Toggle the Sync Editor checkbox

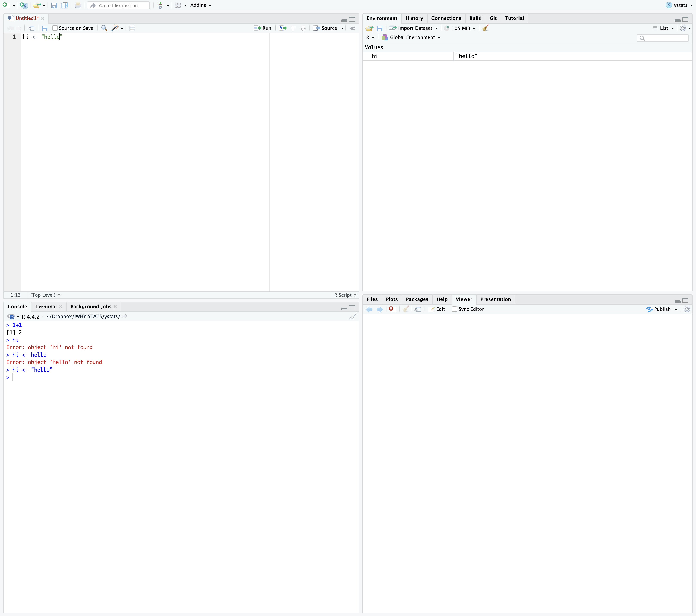(x=454, y=309)
